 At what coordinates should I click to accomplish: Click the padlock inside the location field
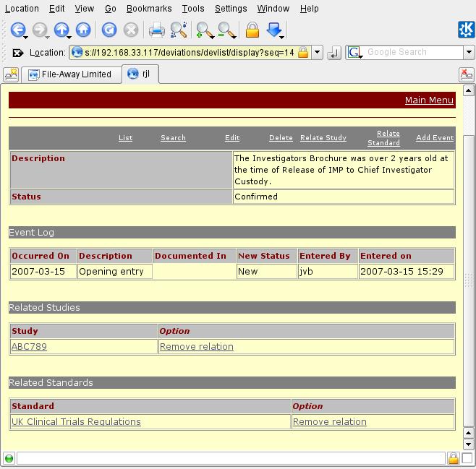[303, 53]
